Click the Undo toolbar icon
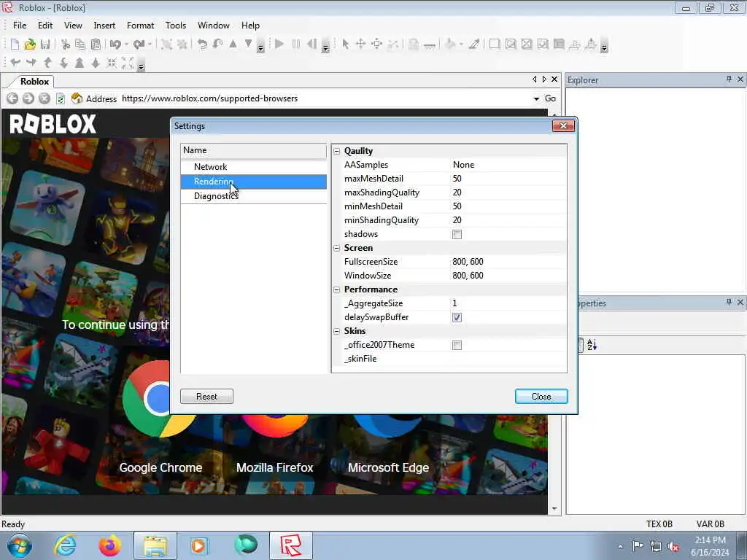The image size is (747, 560). click(115, 44)
